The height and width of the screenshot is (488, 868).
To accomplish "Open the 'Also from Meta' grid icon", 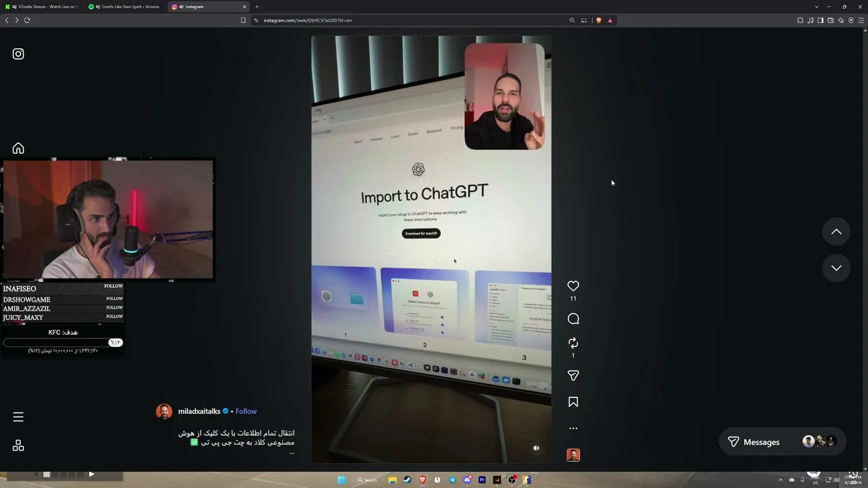I will [x=18, y=445].
